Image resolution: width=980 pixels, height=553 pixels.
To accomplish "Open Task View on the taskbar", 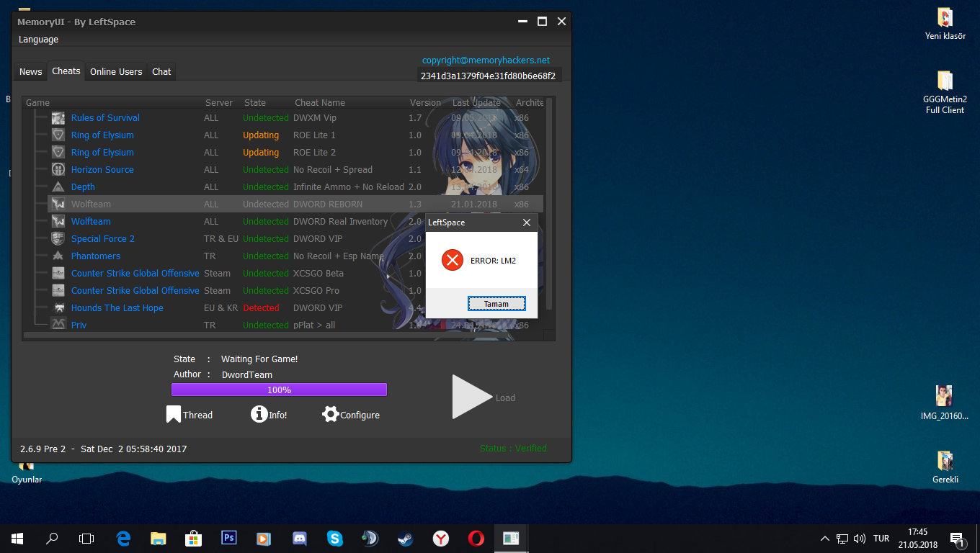I will 86,538.
